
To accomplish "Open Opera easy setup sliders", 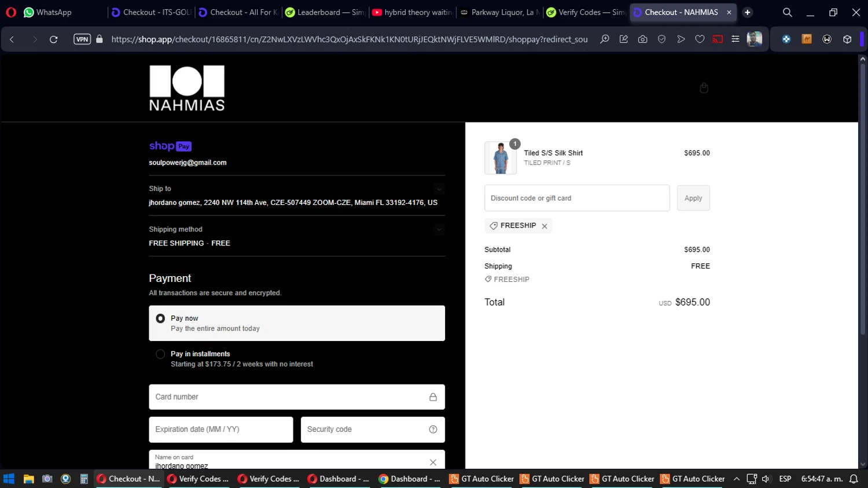I will click(x=735, y=39).
